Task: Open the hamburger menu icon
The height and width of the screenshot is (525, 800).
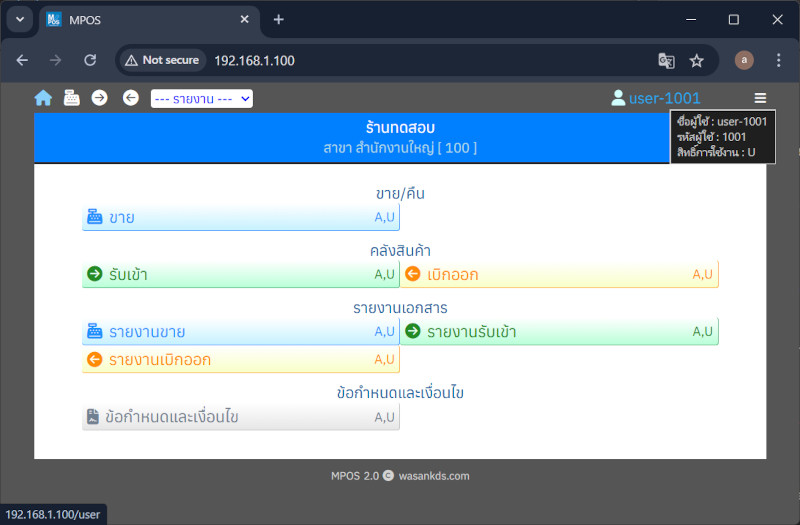Action: pyautogui.click(x=761, y=98)
